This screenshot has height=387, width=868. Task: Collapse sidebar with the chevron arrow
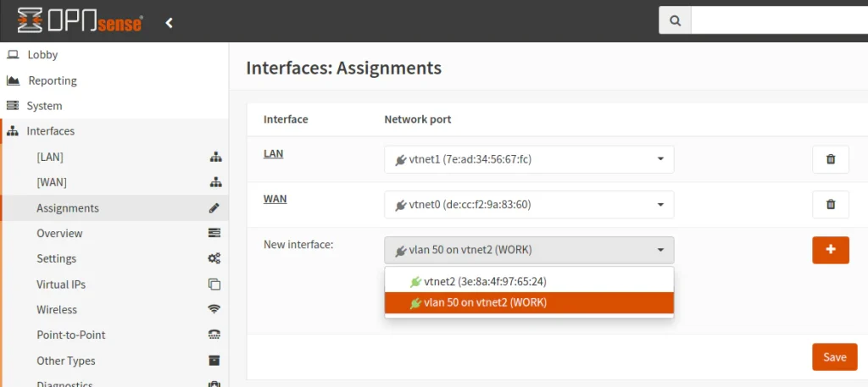(169, 23)
